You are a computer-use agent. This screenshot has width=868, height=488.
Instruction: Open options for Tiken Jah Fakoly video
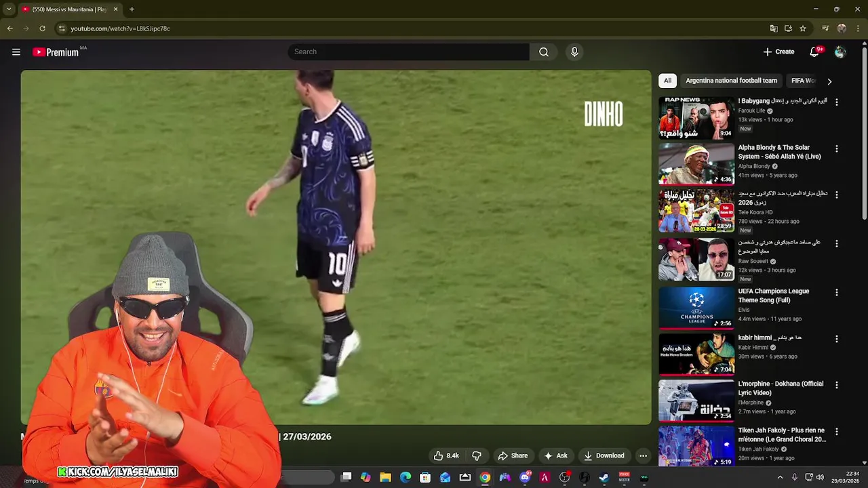point(836,431)
